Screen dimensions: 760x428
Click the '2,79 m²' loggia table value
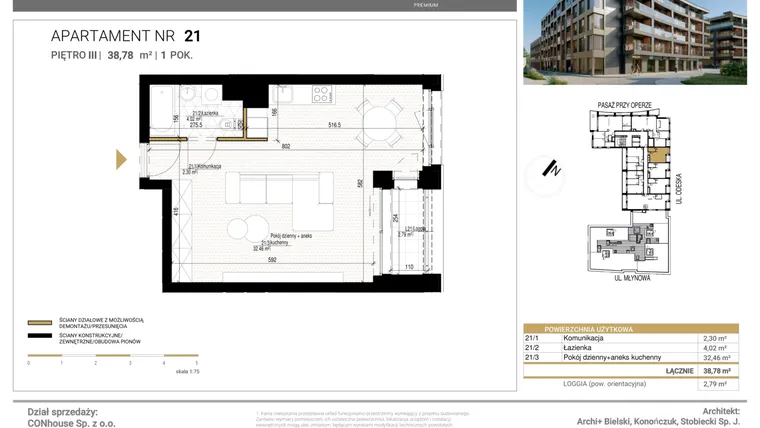[x=715, y=384]
